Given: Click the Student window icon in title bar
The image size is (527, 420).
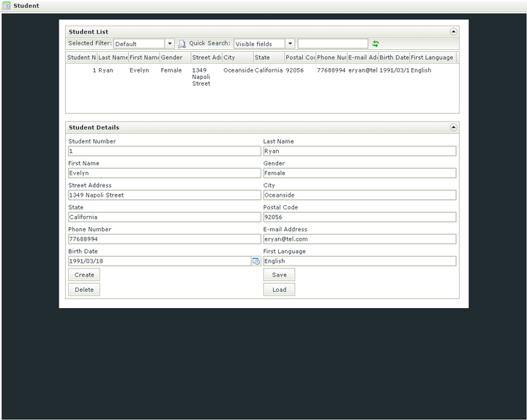Looking at the screenshot, I should tap(7, 5).
